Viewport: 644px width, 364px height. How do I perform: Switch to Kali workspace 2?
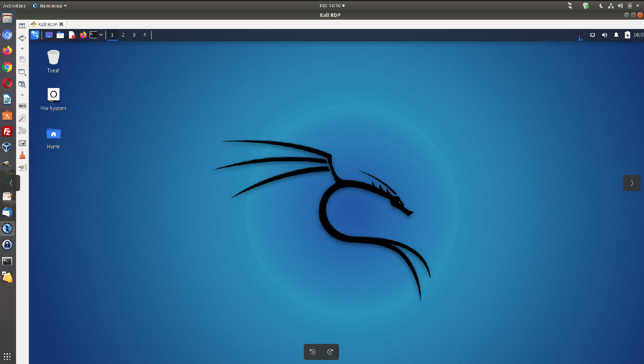pos(123,35)
